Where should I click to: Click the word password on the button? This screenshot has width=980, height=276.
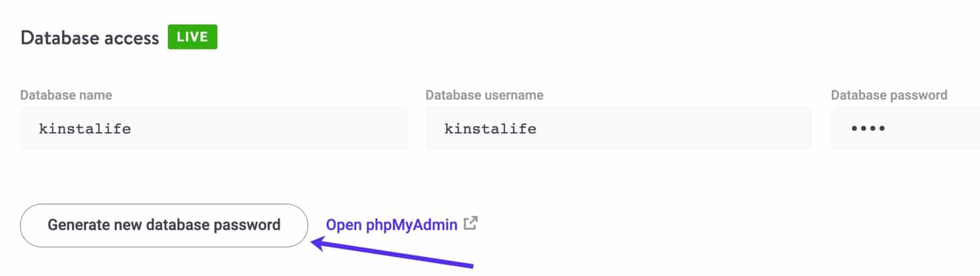coord(248,226)
